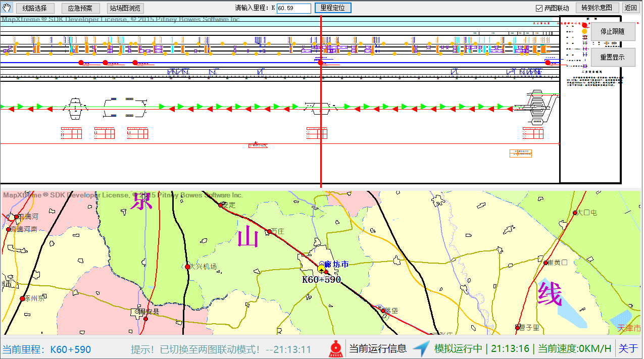644x359 pixels.
Task: Open the 关于 about link
Action: [628, 348]
